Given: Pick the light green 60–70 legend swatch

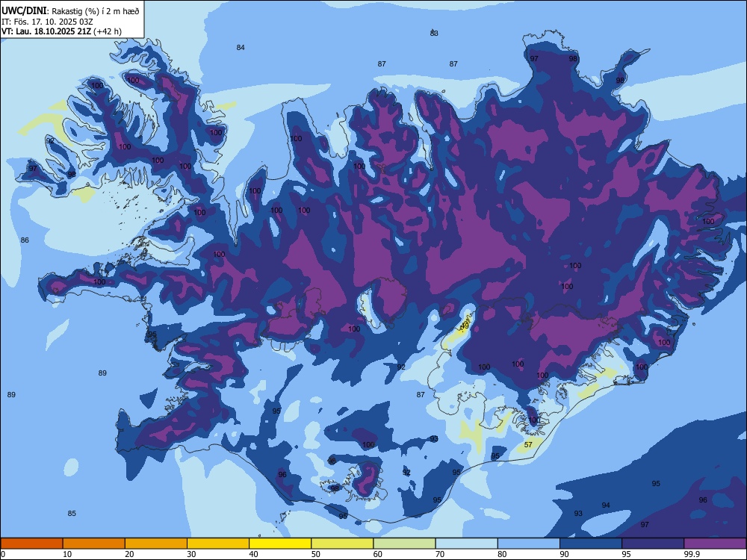Looking at the screenshot, I should pos(404,544).
